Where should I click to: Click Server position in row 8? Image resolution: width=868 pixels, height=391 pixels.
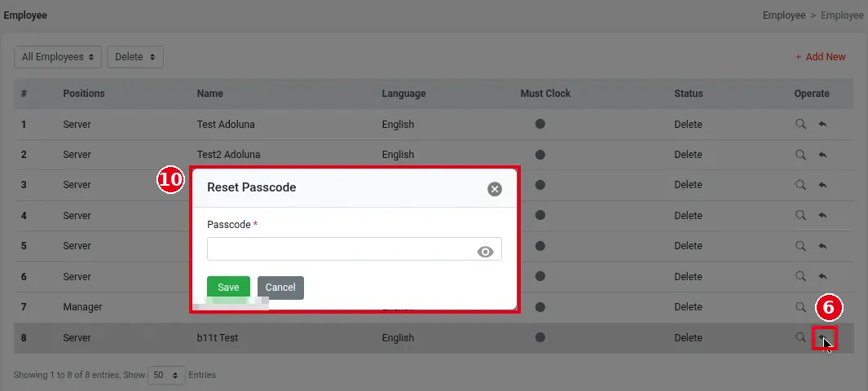77,337
